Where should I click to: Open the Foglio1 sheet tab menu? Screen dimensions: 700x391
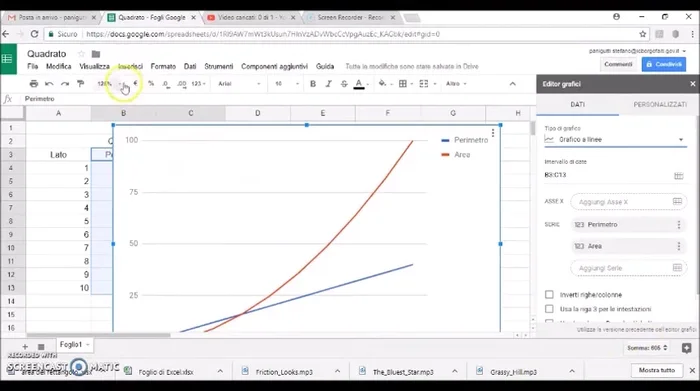(88, 345)
